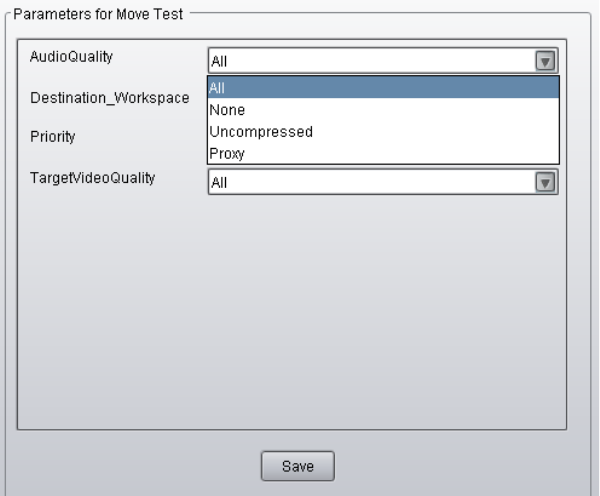This screenshot has width=600, height=496.
Task: Click the AudioQuality combo box value field
Action: (x=372, y=61)
